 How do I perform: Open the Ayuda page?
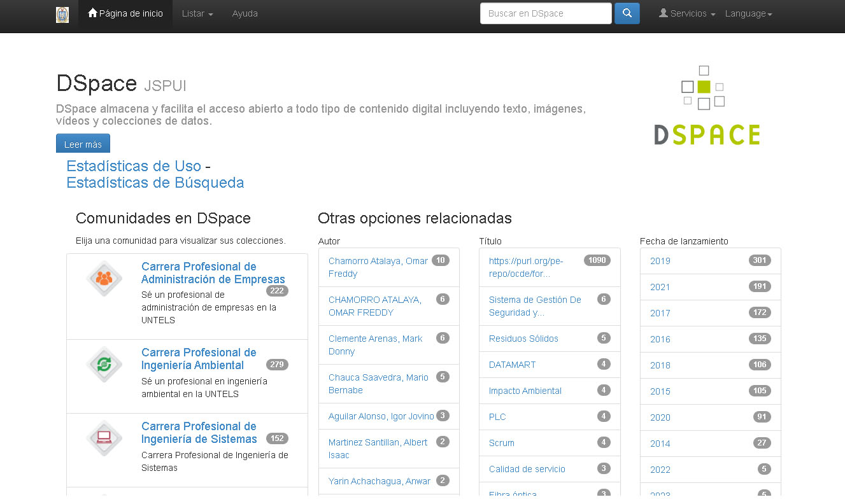point(245,13)
